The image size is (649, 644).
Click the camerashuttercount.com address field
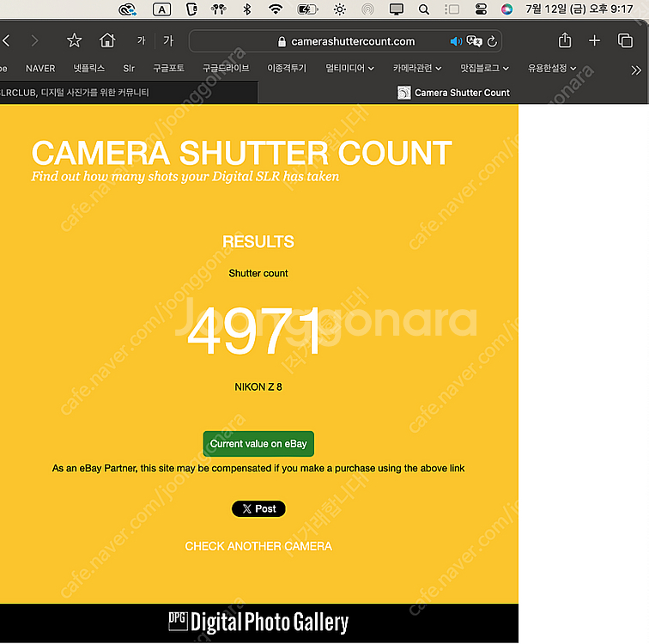click(345, 41)
